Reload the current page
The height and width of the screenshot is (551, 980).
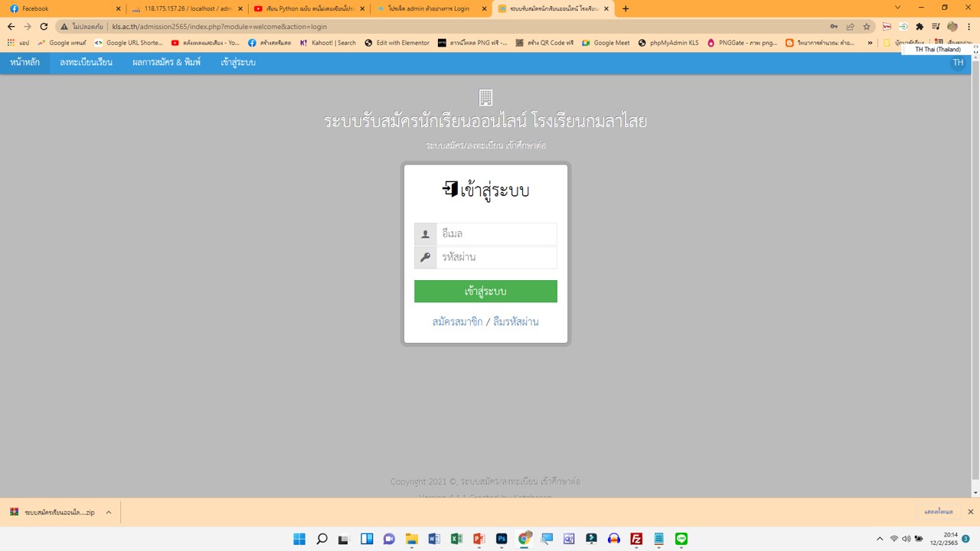[44, 26]
